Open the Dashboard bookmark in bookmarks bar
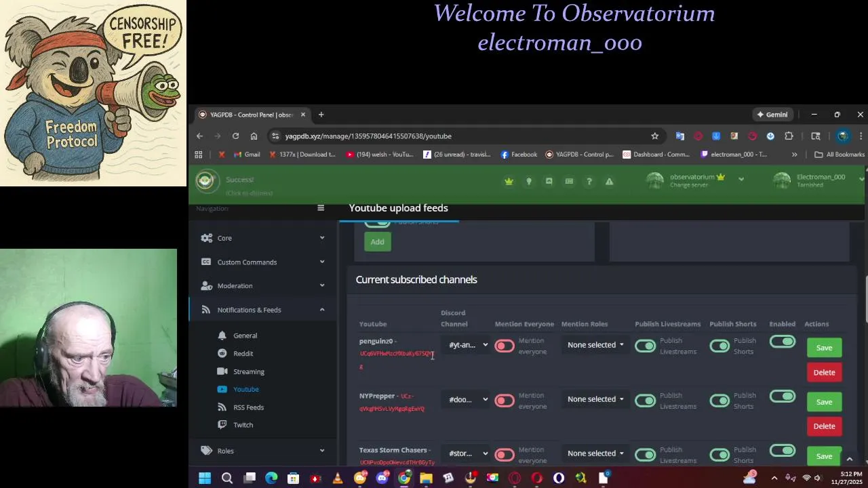 coord(656,155)
